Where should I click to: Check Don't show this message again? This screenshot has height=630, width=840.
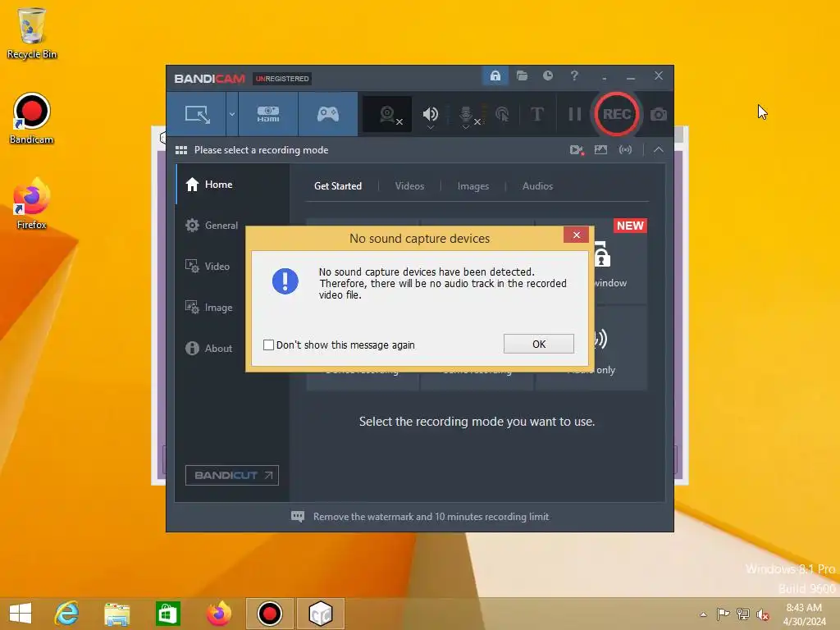tap(268, 345)
